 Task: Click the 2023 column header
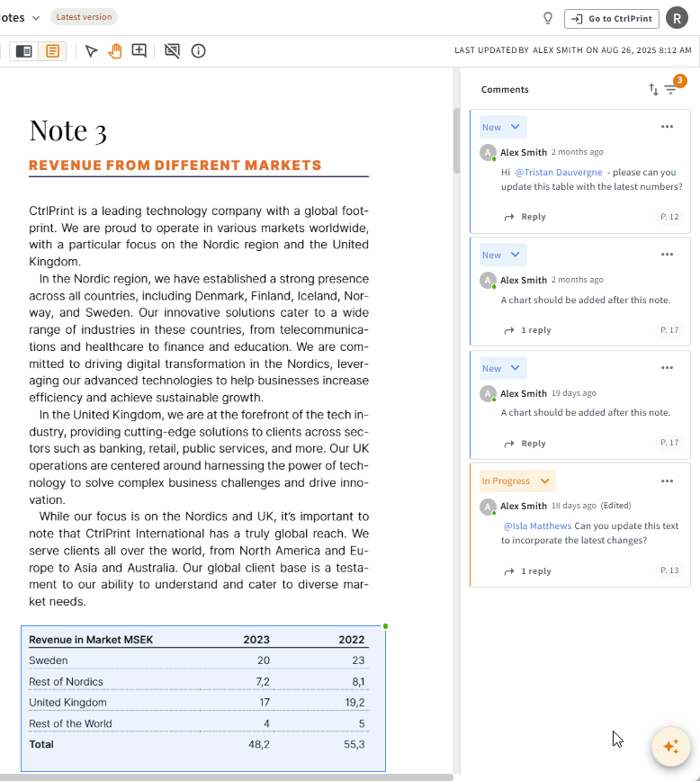256,640
